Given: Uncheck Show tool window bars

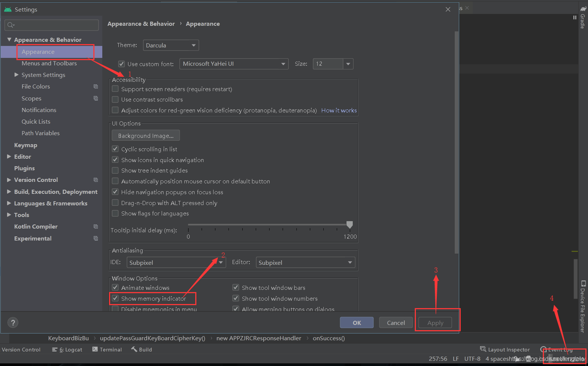Looking at the screenshot, I should click(236, 288).
